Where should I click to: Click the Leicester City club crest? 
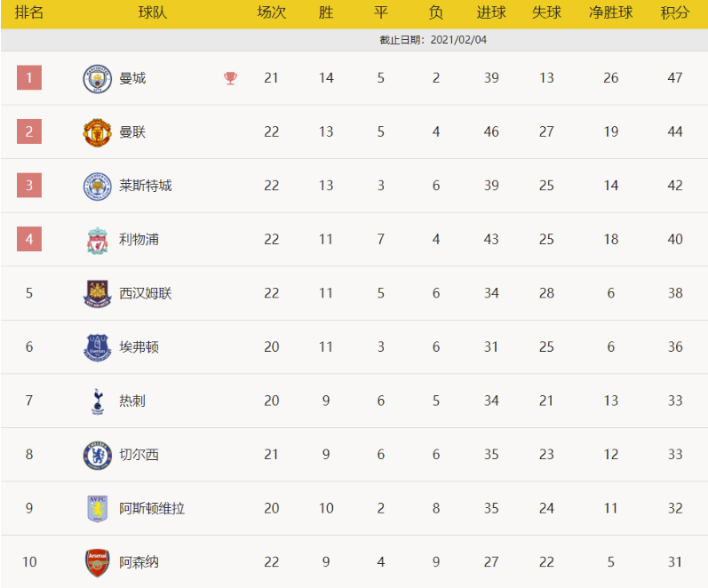(x=96, y=186)
